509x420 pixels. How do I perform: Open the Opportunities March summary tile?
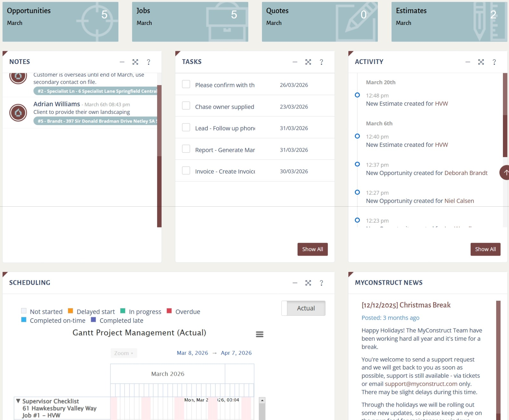60,22
